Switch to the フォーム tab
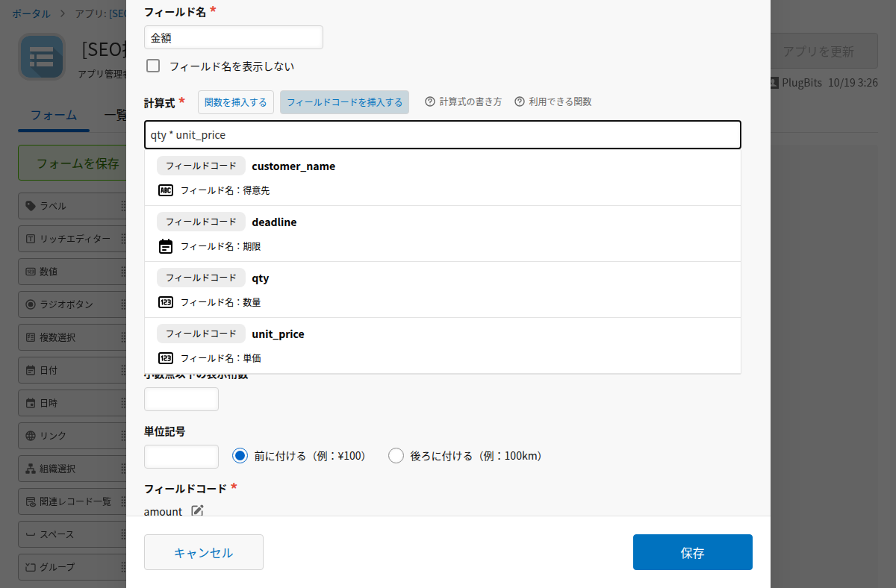The width and height of the screenshot is (896, 588). (54, 115)
